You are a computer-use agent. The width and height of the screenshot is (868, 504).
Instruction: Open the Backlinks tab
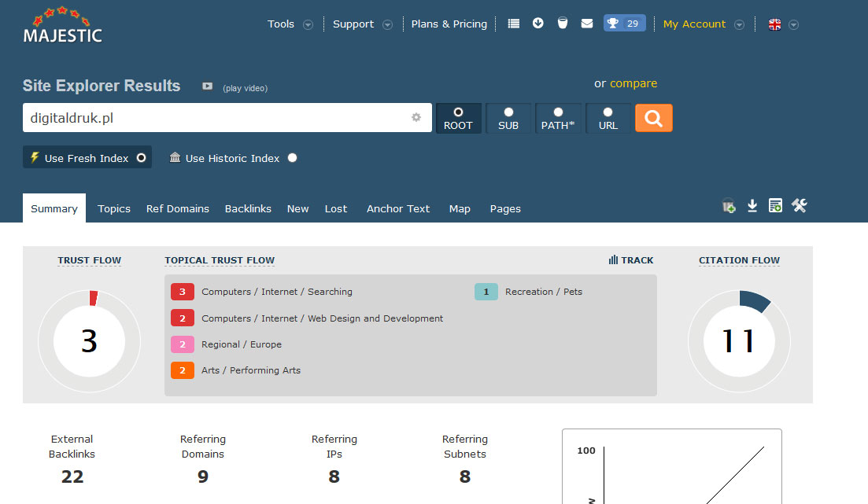[248, 208]
